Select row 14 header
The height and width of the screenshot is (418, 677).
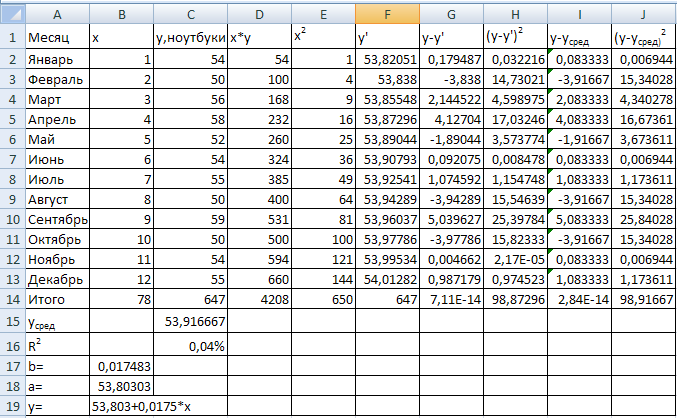point(13,299)
